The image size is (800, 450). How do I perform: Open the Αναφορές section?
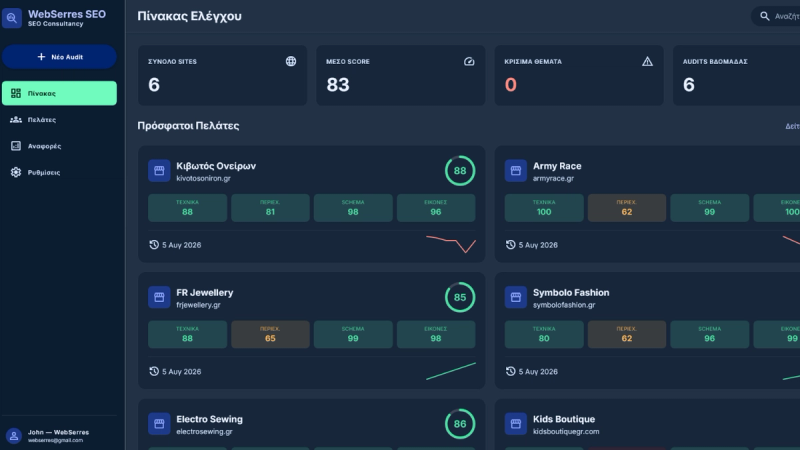59,146
